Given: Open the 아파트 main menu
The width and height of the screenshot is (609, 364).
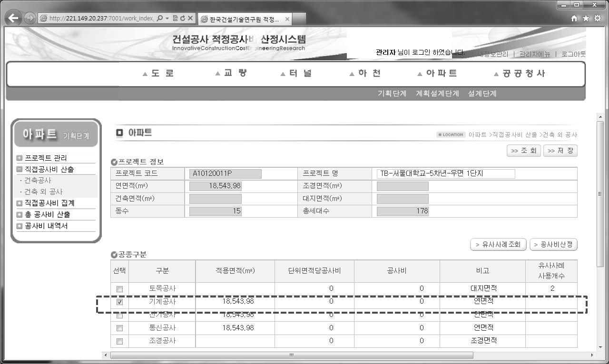Looking at the screenshot, I should 437,73.
